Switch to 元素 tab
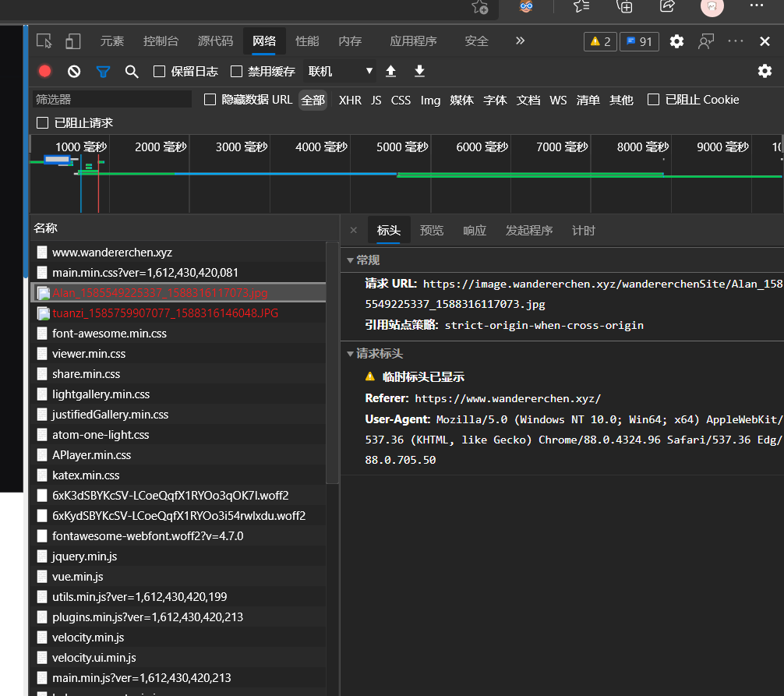The width and height of the screenshot is (784, 696). point(112,41)
